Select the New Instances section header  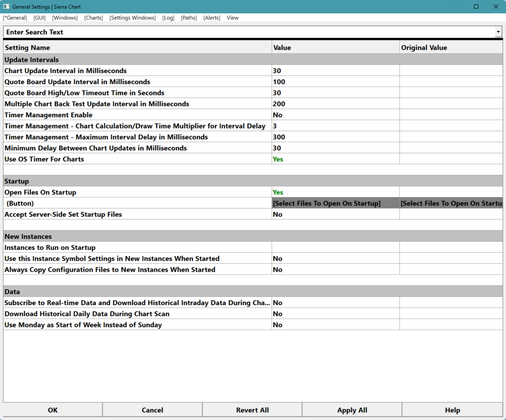pyautogui.click(x=253, y=237)
